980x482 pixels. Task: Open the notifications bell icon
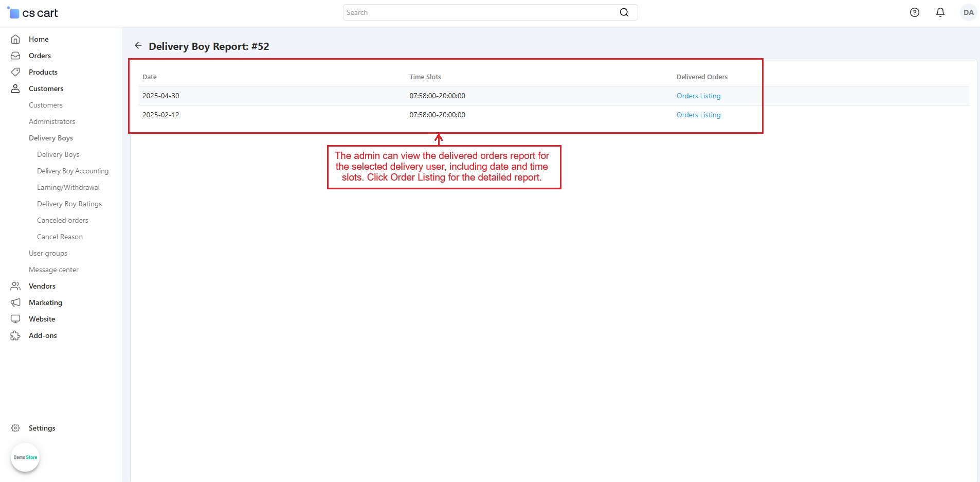pos(940,12)
